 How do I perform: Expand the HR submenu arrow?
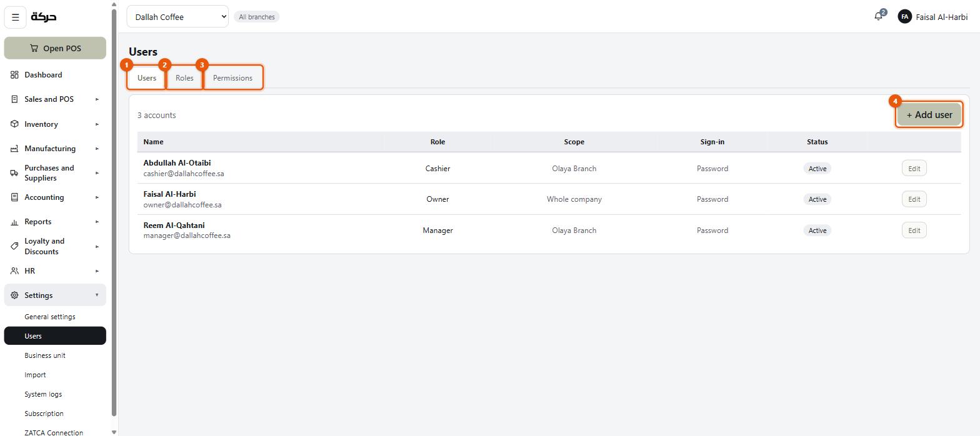(97, 271)
